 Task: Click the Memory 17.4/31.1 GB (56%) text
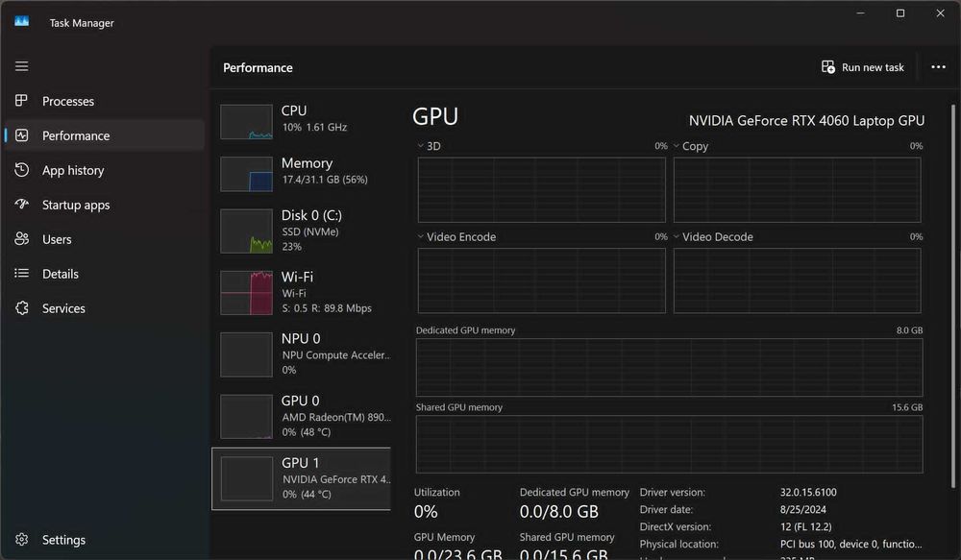click(x=325, y=180)
